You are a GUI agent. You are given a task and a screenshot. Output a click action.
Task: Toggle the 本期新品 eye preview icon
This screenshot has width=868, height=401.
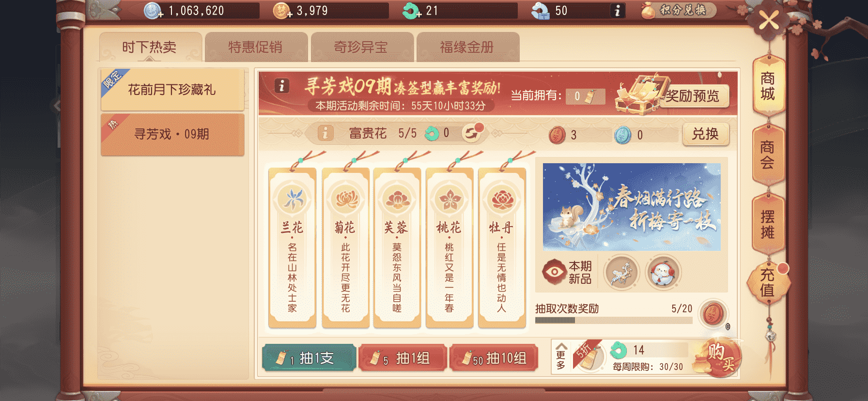coord(554,272)
